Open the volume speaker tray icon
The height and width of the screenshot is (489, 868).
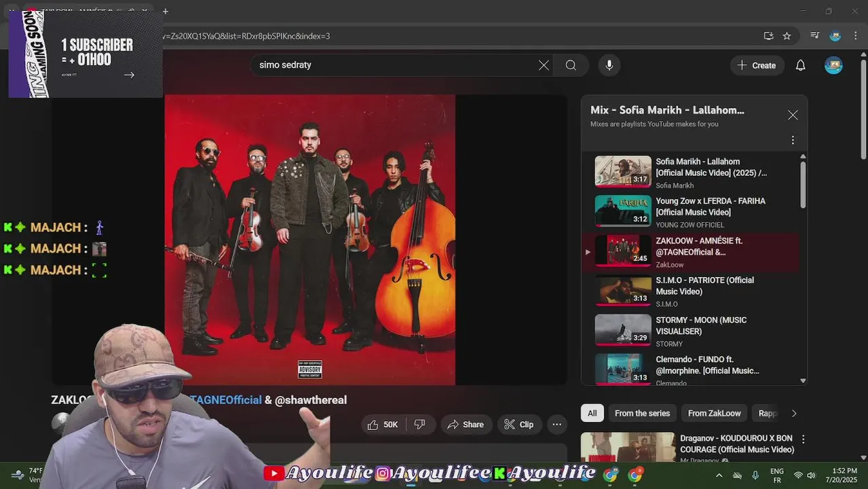tap(811, 475)
